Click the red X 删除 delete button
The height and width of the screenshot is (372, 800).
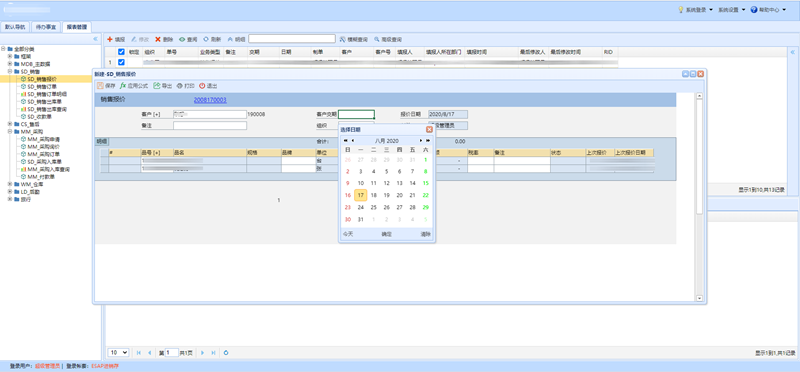point(164,39)
